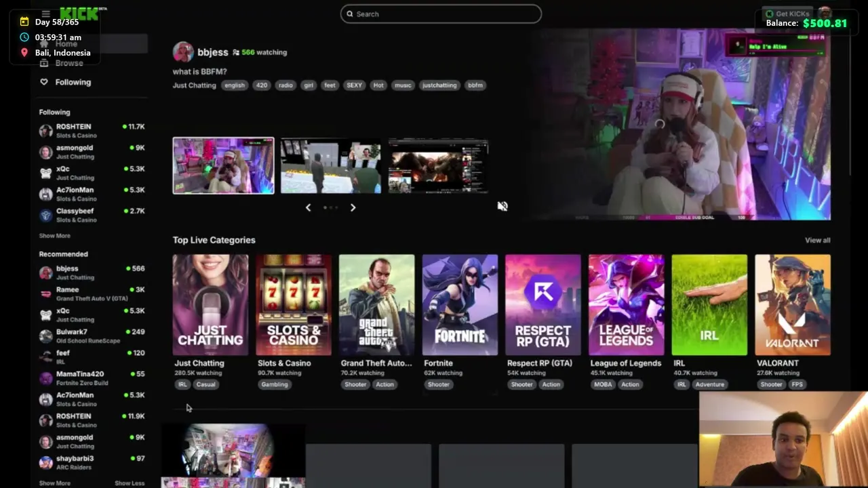Open the Slots & Casino category card
This screenshot has height=488, width=868.
[294, 305]
